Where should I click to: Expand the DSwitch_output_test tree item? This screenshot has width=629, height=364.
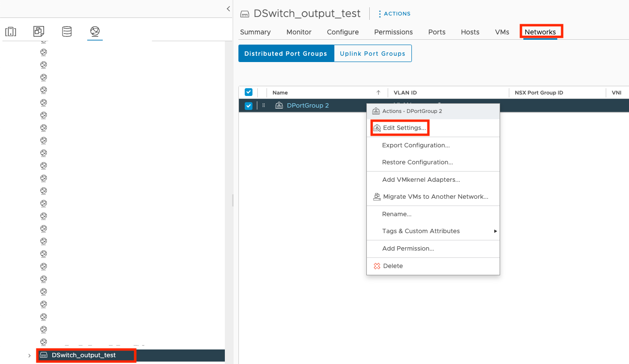click(x=29, y=355)
